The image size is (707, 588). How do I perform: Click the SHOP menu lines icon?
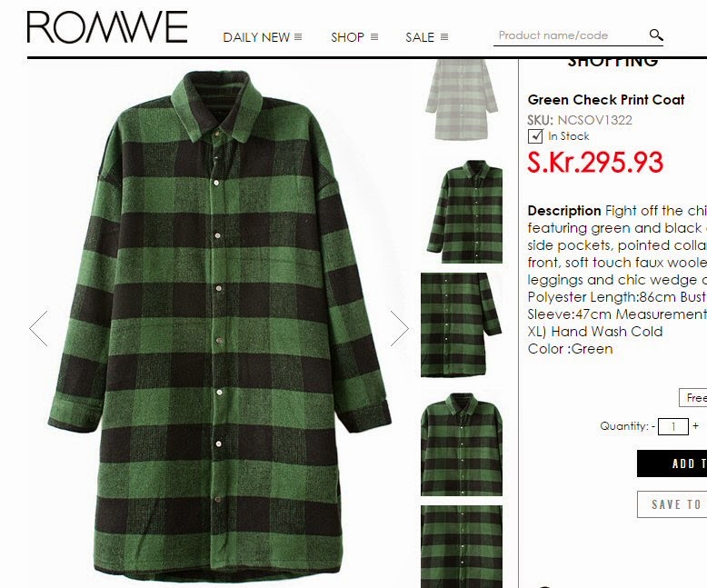pyautogui.click(x=374, y=37)
